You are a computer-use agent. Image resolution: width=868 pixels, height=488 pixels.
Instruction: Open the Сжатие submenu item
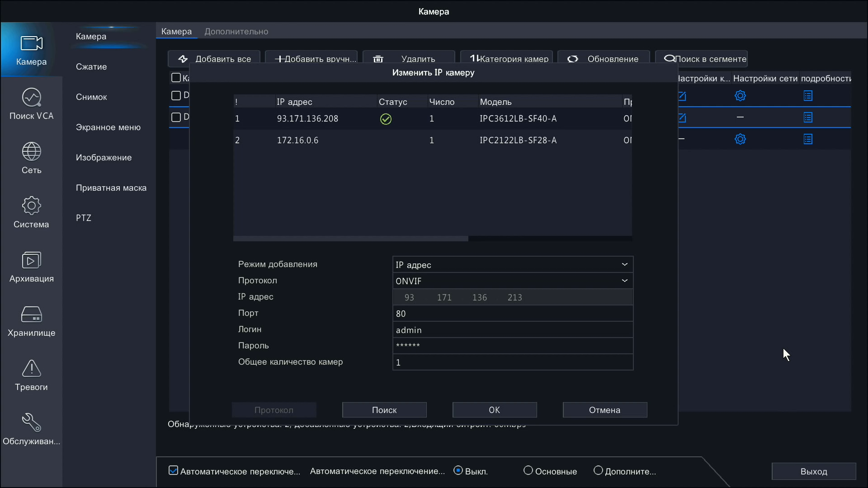[x=91, y=66]
